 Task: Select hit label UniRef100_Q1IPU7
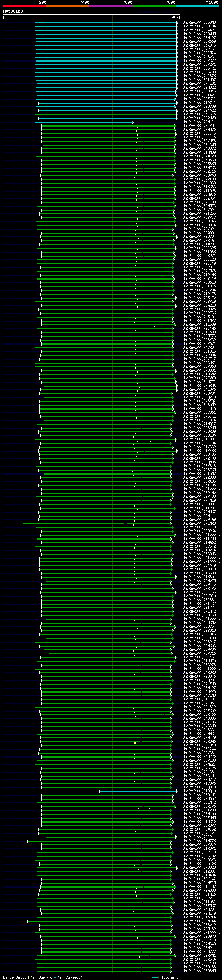click(199, 508)
